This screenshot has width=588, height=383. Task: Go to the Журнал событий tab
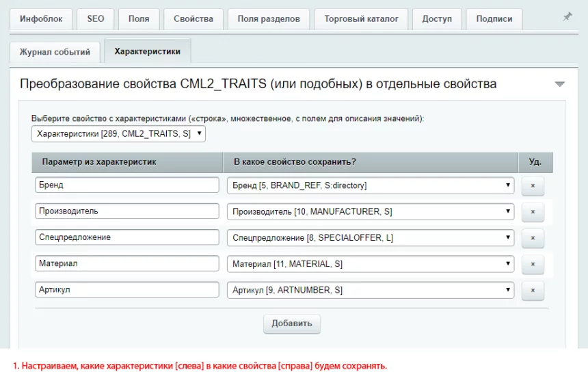click(x=55, y=52)
